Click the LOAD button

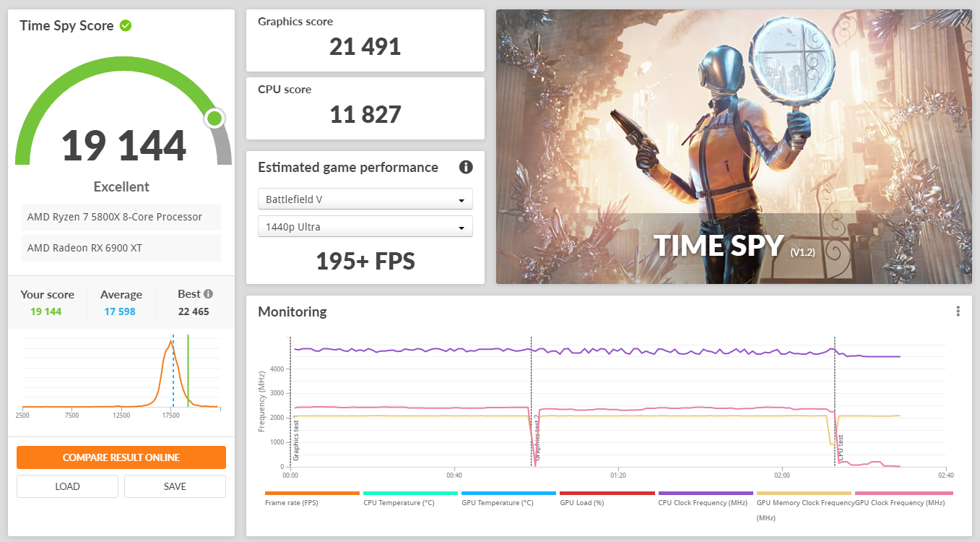(67, 486)
